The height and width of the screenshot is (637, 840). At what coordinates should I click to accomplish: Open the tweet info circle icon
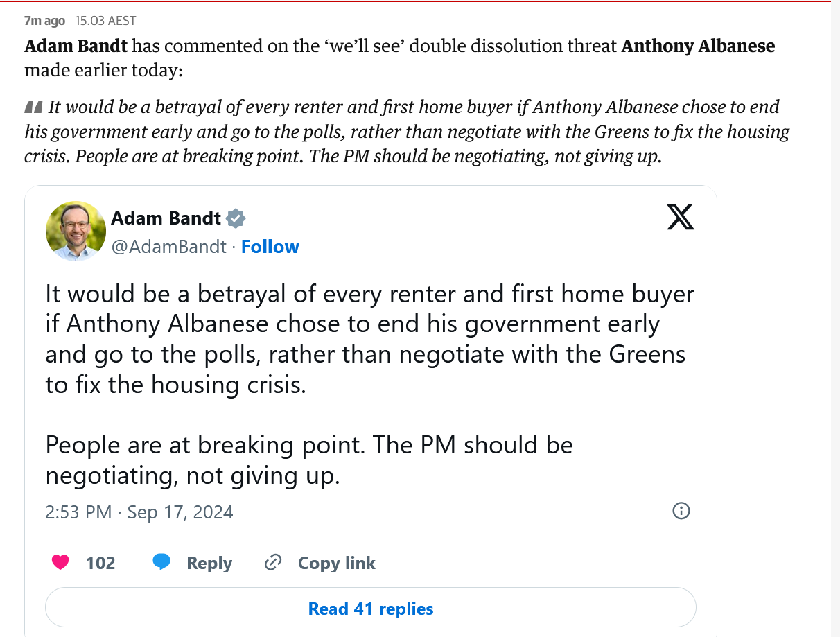[x=681, y=511]
